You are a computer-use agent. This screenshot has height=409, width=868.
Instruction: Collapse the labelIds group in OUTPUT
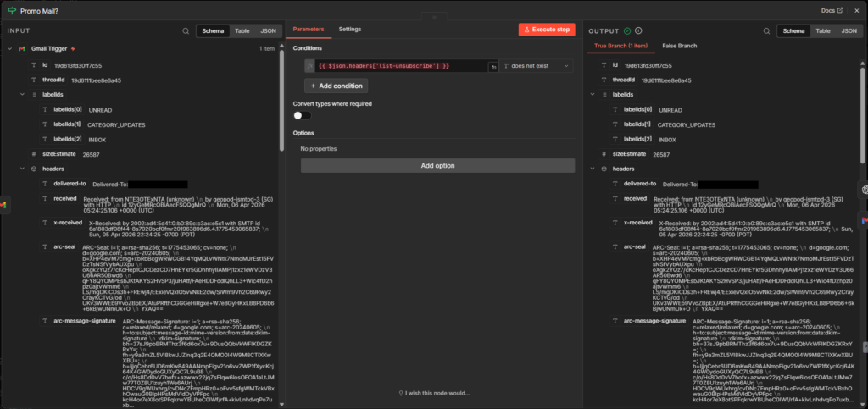click(x=593, y=95)
